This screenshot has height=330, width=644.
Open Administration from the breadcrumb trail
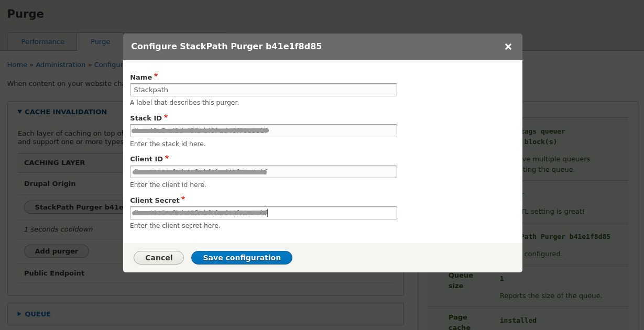point(60,64)
